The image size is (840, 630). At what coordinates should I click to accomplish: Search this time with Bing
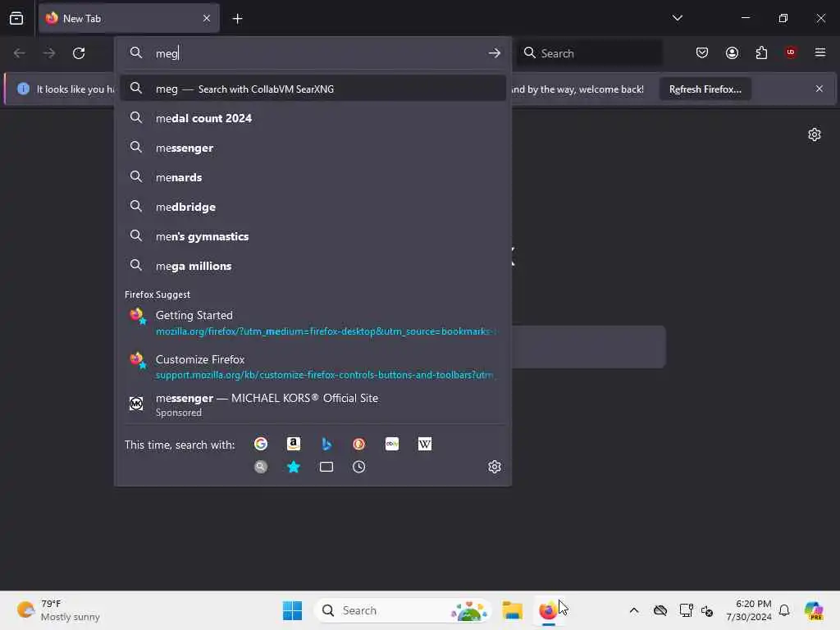point(326,444)
